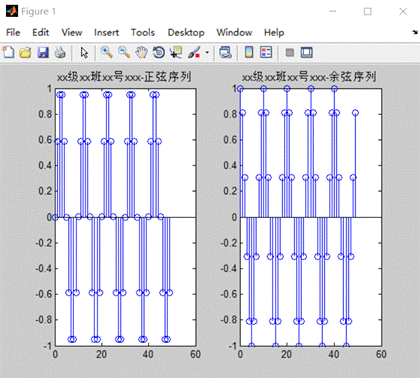Print the figure with the printer icon
This screenshot has height=378, width=420.
[x=60, y=52]
